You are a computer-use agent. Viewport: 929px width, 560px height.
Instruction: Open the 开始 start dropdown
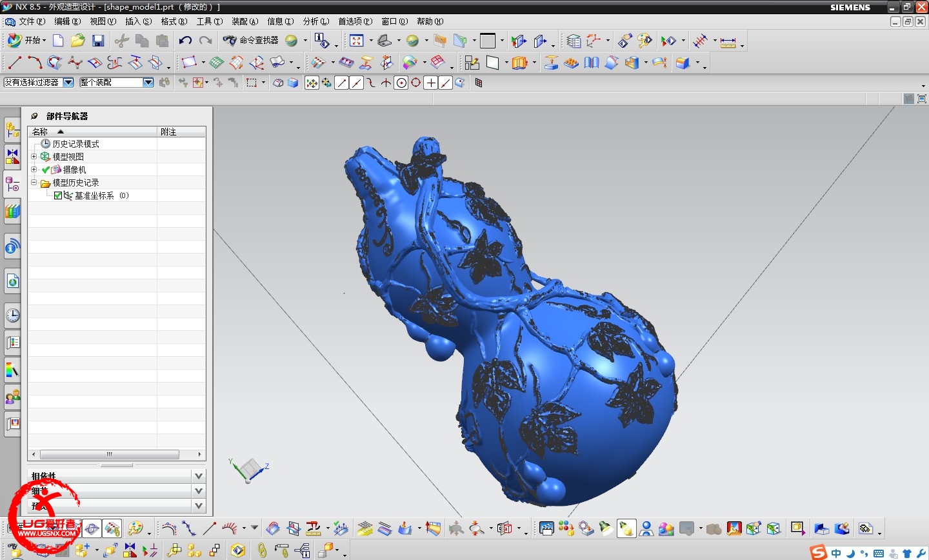tap(26, 41)
